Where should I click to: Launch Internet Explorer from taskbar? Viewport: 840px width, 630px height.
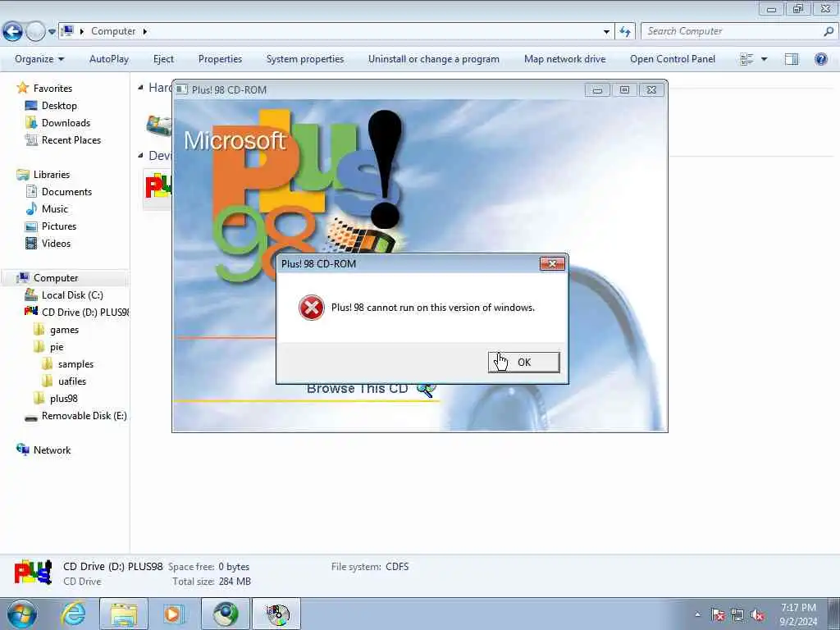pos(73,614)
